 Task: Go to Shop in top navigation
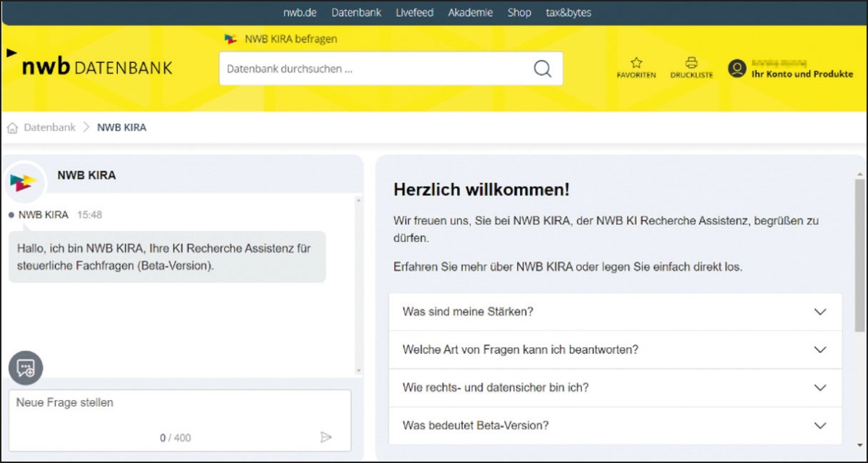coord(519,12)
